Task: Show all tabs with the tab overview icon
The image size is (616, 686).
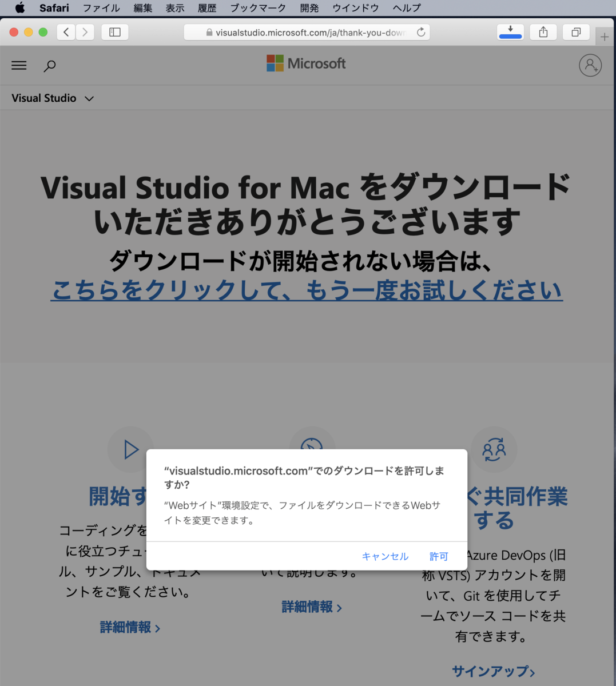Action: pos(576,32)
